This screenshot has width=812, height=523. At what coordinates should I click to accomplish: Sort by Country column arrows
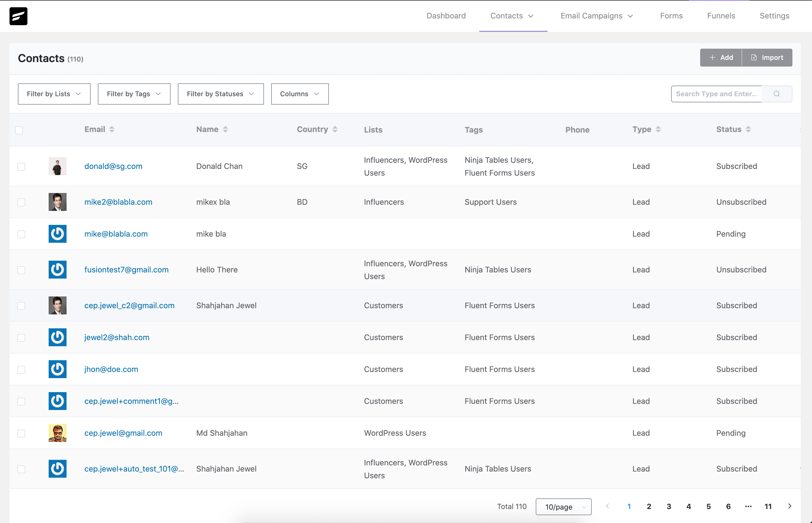pos(335,129)
